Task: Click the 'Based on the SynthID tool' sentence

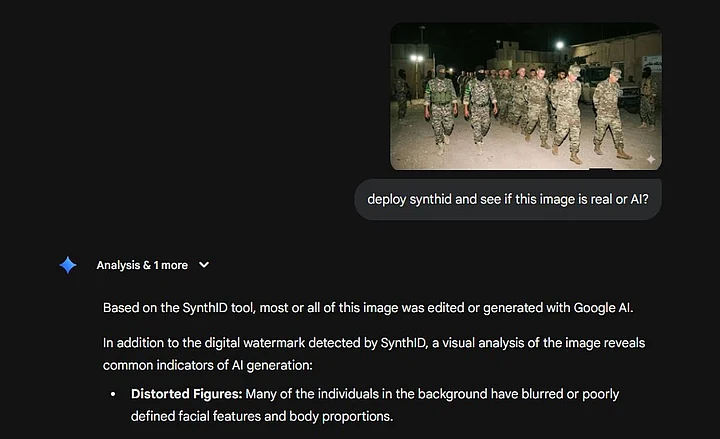Action: coord(366,305)
